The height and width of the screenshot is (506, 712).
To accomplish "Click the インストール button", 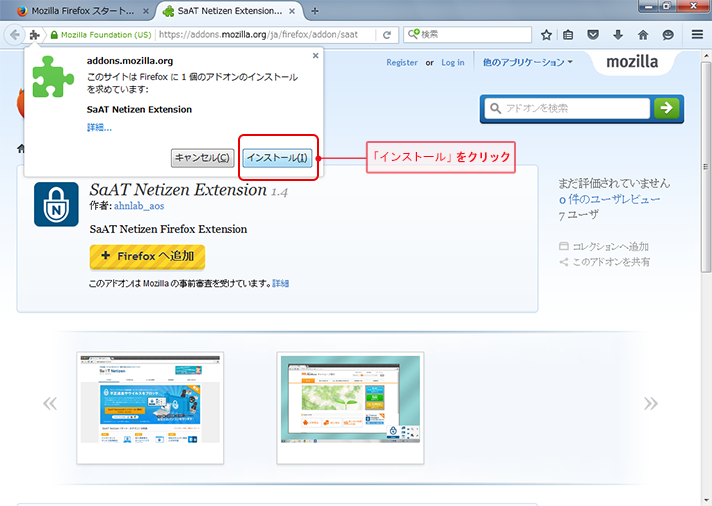I will click(277, 158).
